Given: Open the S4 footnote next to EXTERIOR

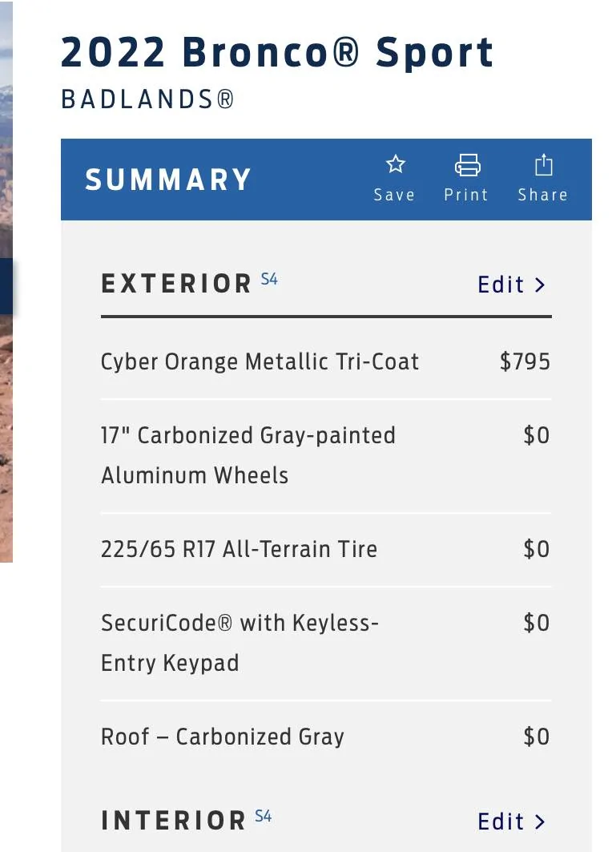Looking at the screenshot, I should (x=269, y=280).
